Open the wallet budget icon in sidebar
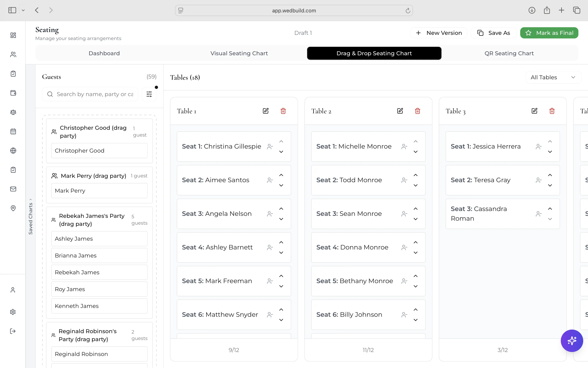The height and width of the screenshot is (368, 588). click(13, 93)
